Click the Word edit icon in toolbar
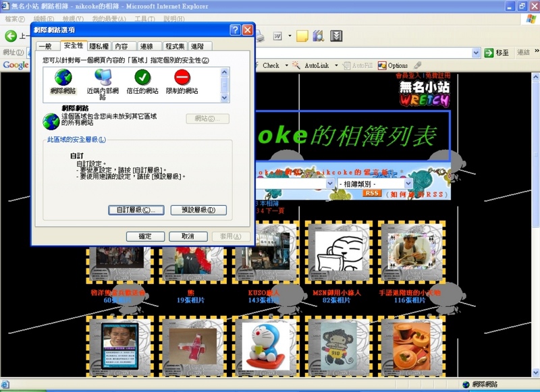Image resolution: width=540 pixels, height=392 pixels. pyautogui.click(x=277, y=36)
